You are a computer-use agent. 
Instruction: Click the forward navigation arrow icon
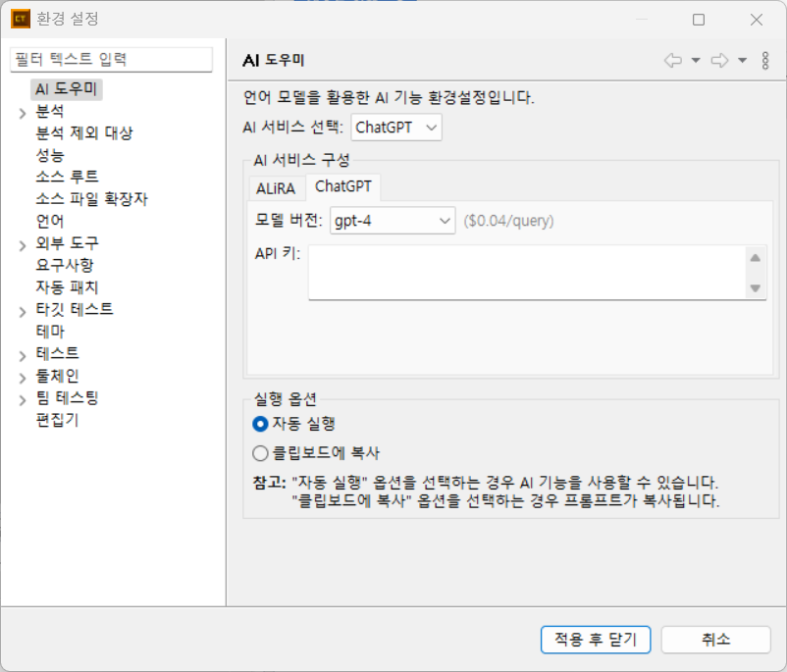pyautogui.click(x=719, y=60)
